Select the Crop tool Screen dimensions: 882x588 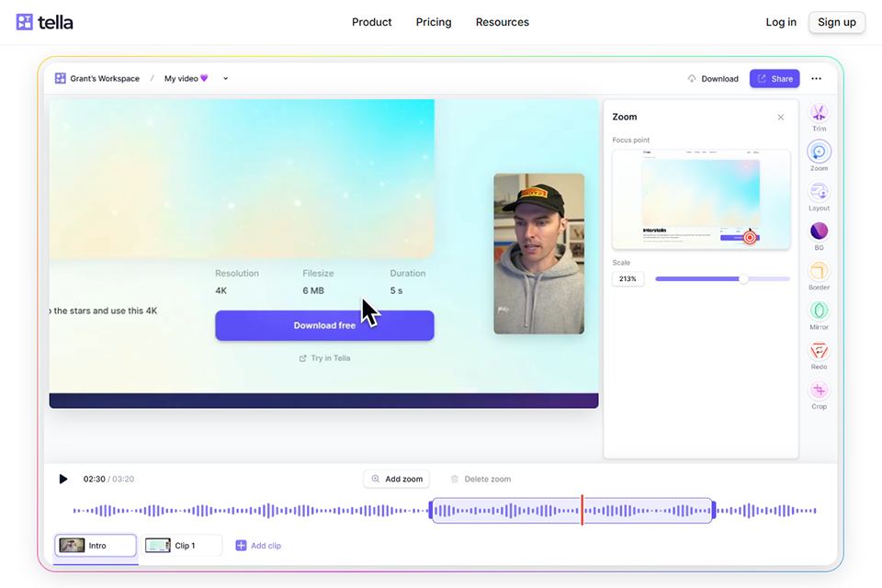coord(819,390)
